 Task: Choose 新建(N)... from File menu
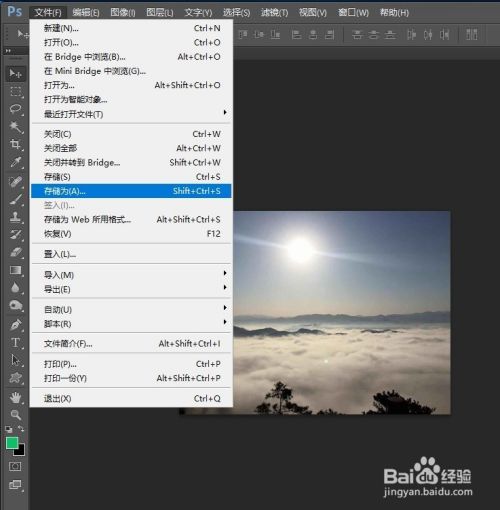131,28
